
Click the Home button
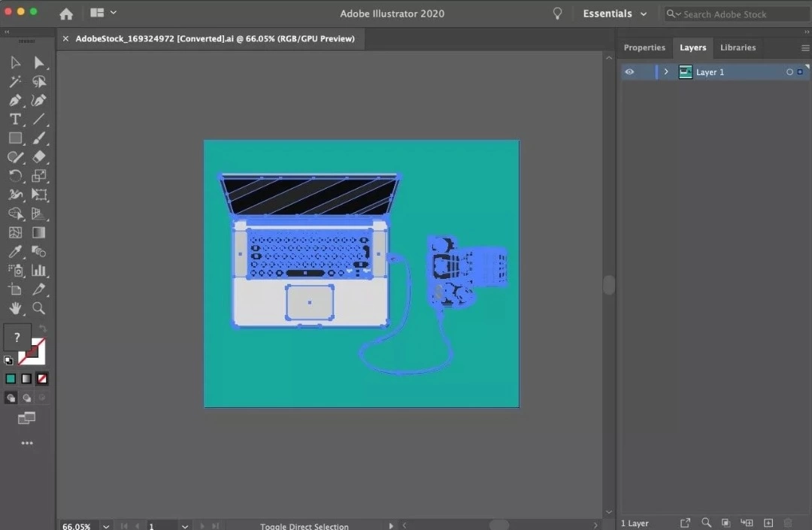(66, 14)
